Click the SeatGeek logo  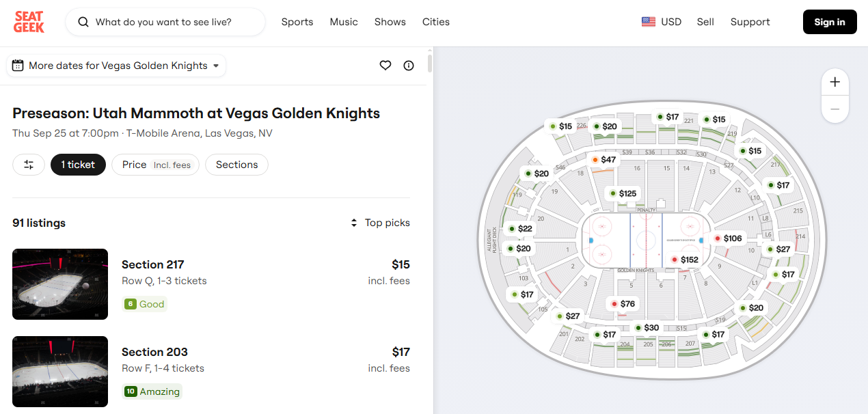tap(29, 22)
